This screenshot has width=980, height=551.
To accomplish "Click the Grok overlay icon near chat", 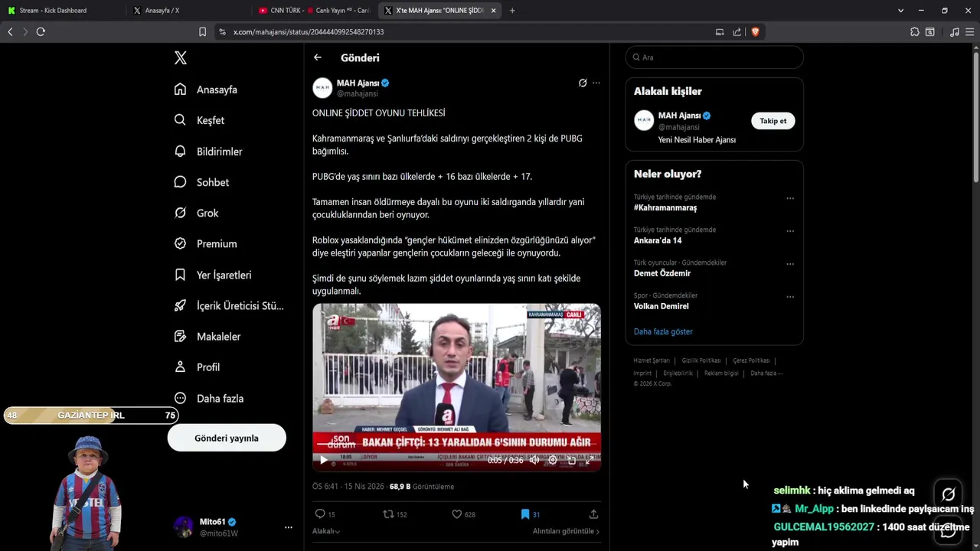I will [948, 494].
